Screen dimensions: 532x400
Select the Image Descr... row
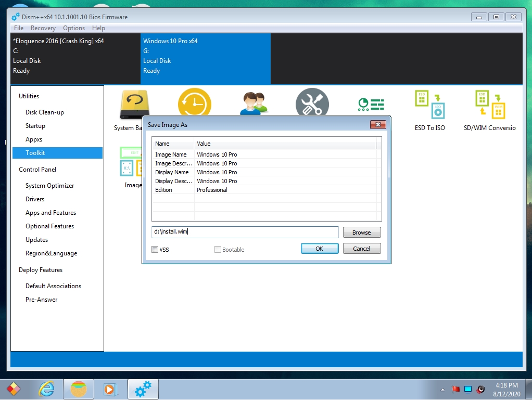(267, 163)
